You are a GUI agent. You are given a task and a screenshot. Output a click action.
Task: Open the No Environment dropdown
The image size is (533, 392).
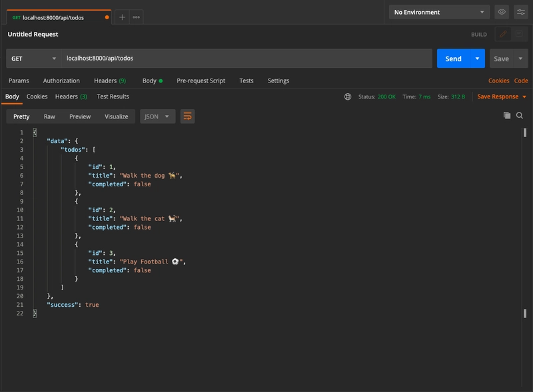pos(439,12)
